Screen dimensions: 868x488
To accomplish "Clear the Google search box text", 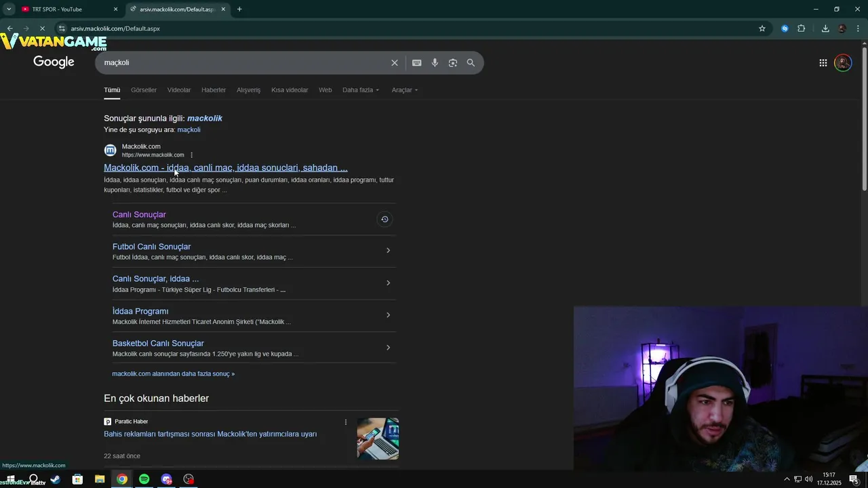I will [x=395, y=62].
